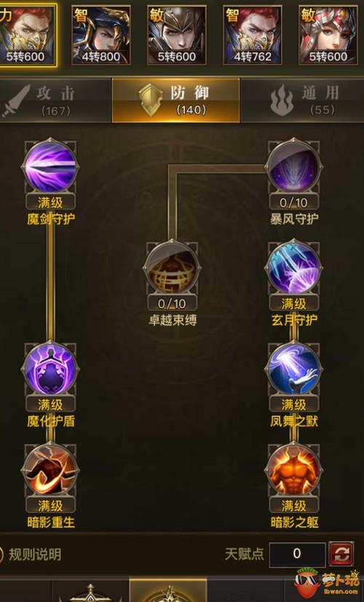Choose the 卓越束缚 talent icon
Screen dimensions: 364x602
(172, 267)
